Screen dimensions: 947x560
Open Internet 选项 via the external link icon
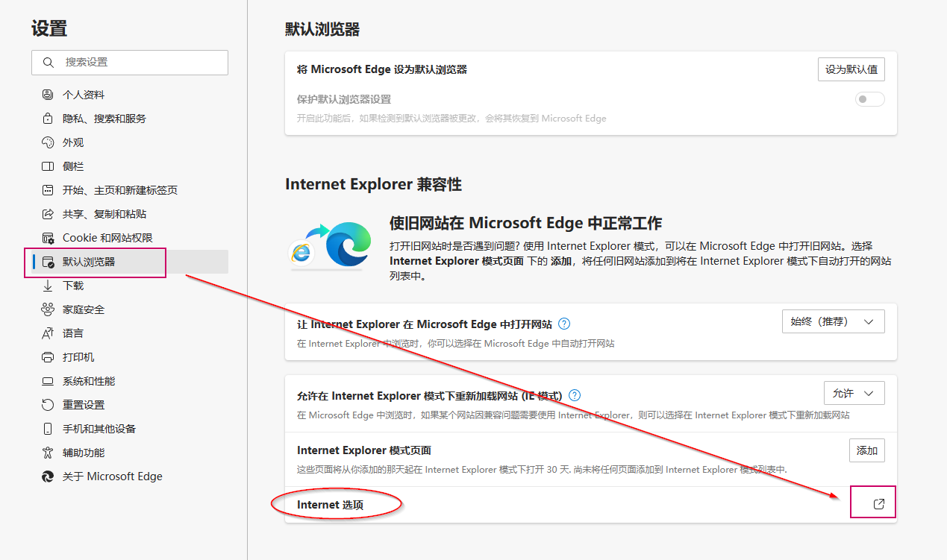coord(872,502)
